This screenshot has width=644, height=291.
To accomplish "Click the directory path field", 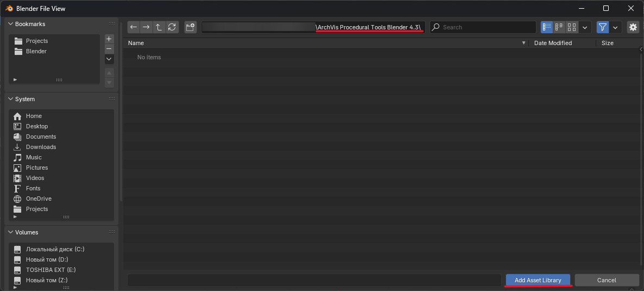I will click(313, 27).
